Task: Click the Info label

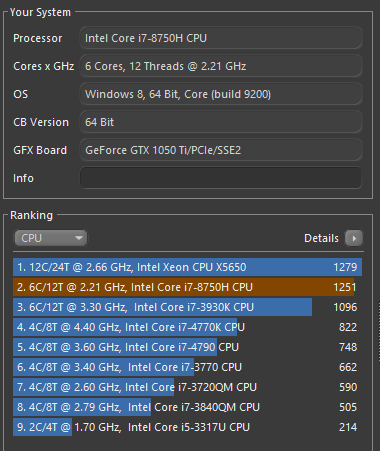Action: click(23, 178)
